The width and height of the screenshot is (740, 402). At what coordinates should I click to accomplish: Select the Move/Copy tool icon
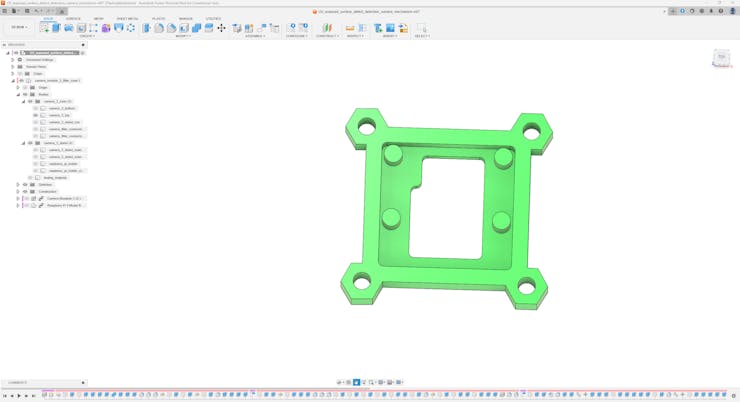221,28
